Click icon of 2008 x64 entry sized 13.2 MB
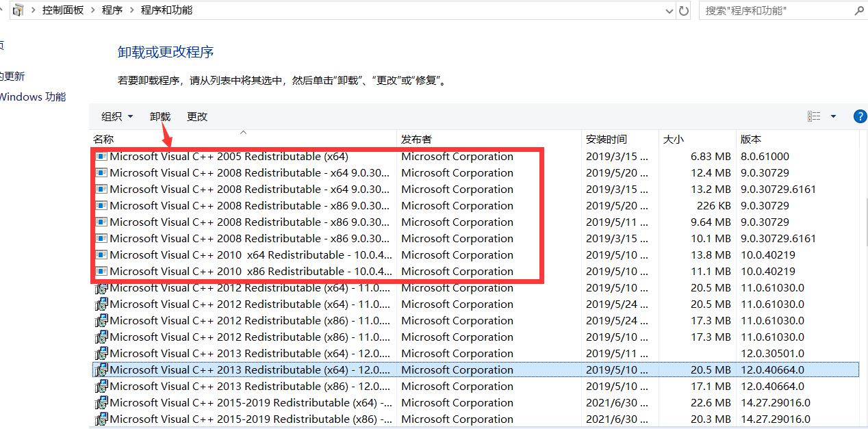 coord(101,190)
